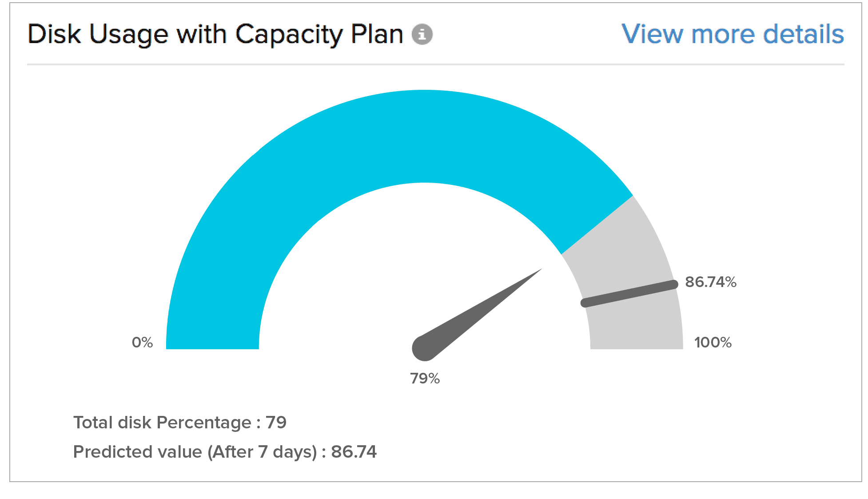Screen dimensions: 868x499
Task: Expand the Predicted value summary line
Action: coord(225,451)
